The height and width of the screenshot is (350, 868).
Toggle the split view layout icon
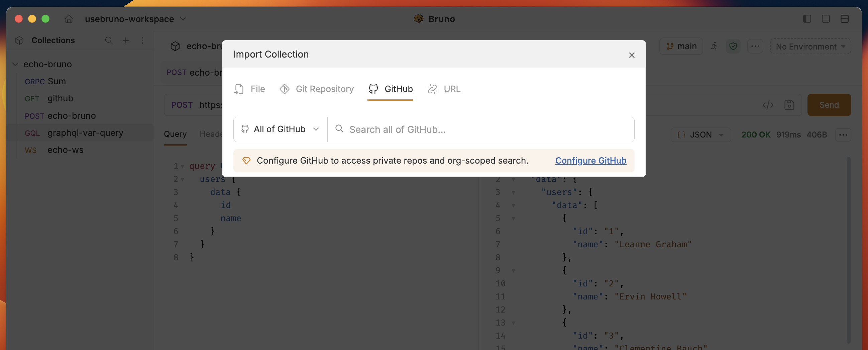(x=845, y=19)
